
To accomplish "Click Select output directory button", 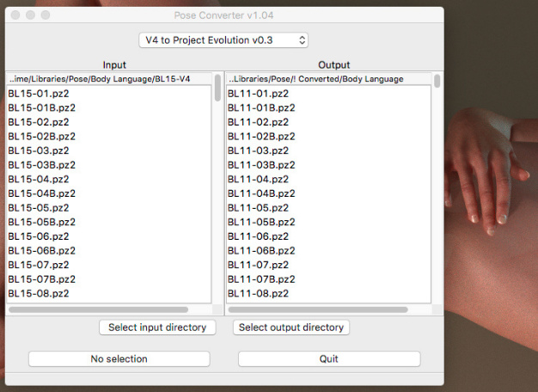I will click(291, 328).
